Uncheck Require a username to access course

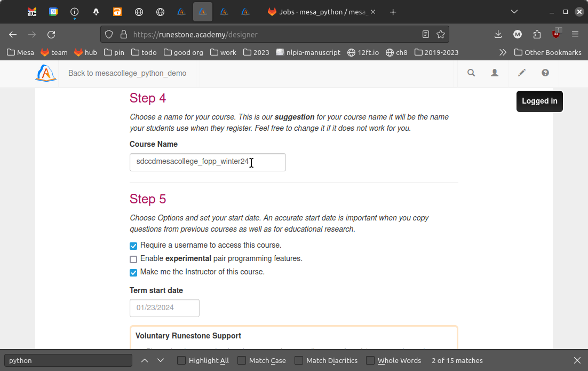(133, 246)
